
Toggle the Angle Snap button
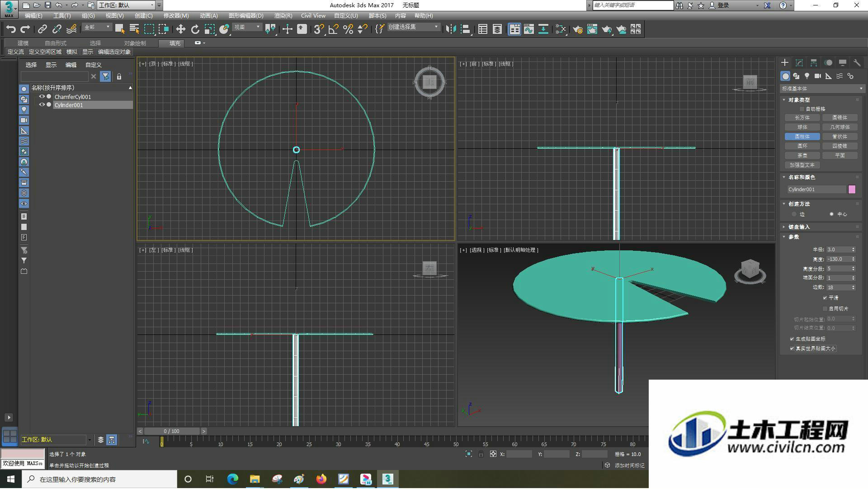(x=333, y=29)
